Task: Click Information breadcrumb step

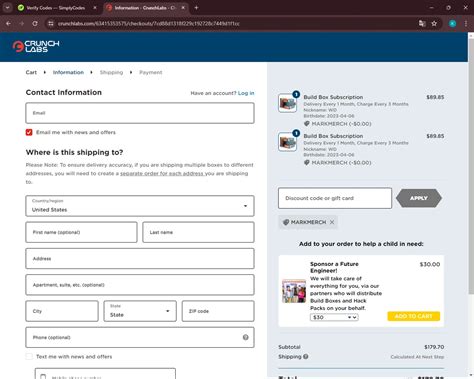Action: (x=68, y=72)
